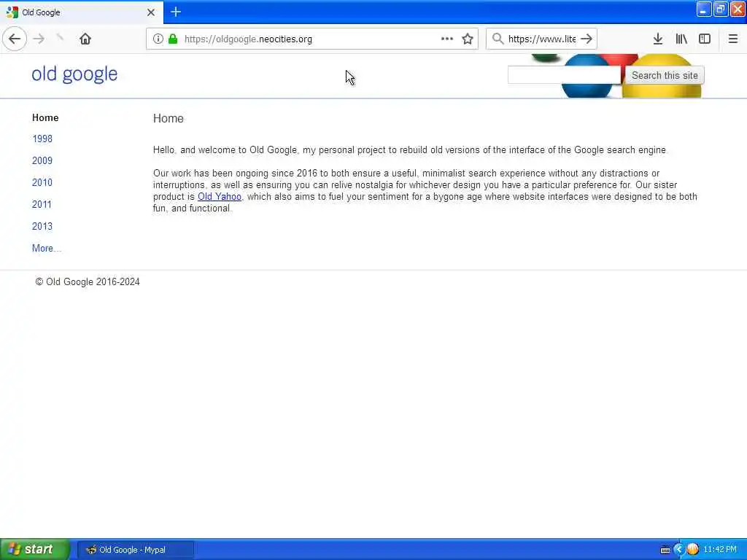Viewport: 747px width, 560px height.
Task: Click the site search text box
Action: tap(565, 75)
